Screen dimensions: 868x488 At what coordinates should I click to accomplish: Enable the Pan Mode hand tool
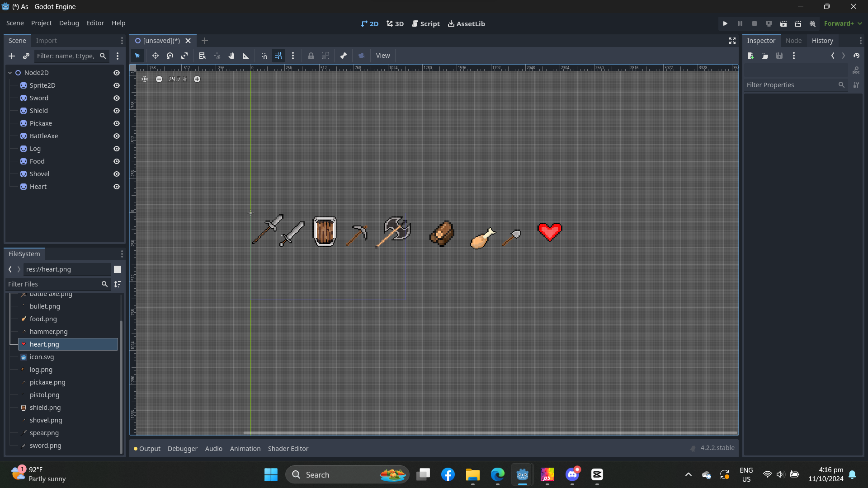click(231, 56)
